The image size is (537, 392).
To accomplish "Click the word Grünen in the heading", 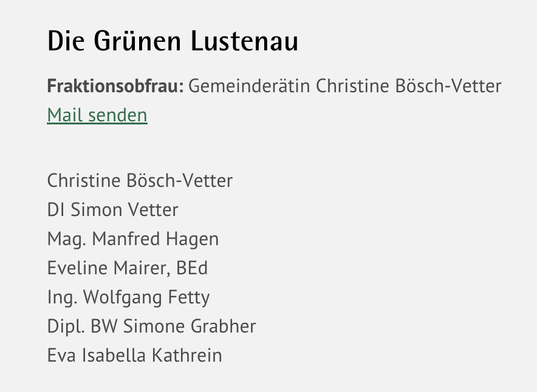I will click(137, 41).
